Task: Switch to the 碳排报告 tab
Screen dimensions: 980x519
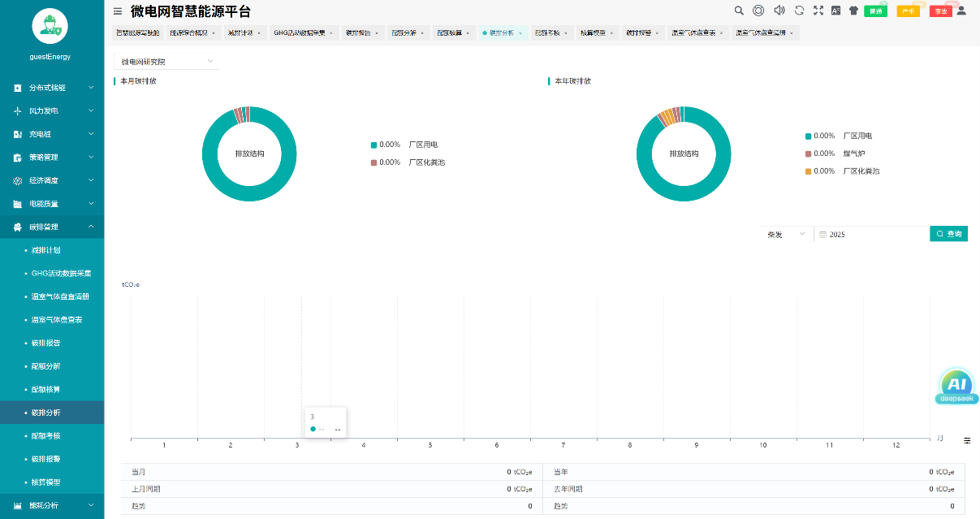Action: pyautogui.click(x=360, y=33)
